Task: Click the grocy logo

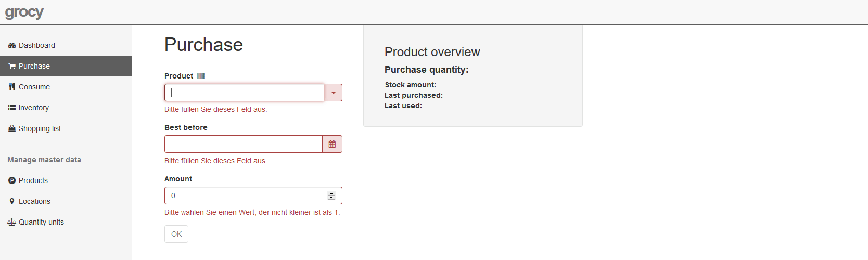Action: click(x=24, y=12)
